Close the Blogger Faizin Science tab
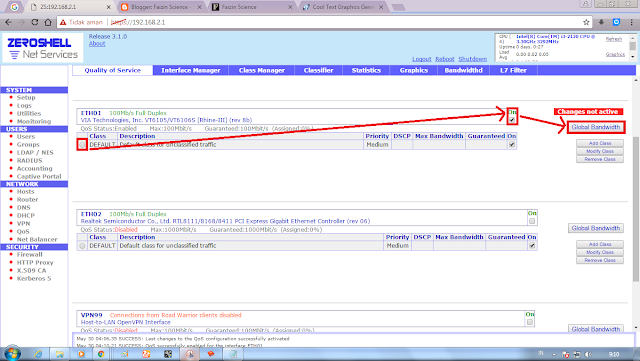Viewport: 640px width, 361px height. 199,7
